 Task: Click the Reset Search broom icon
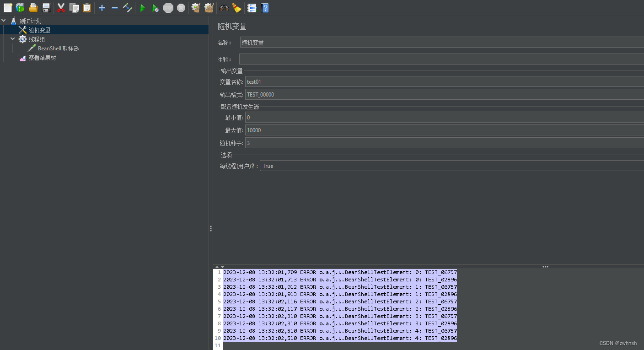click(x=236, y=8)
